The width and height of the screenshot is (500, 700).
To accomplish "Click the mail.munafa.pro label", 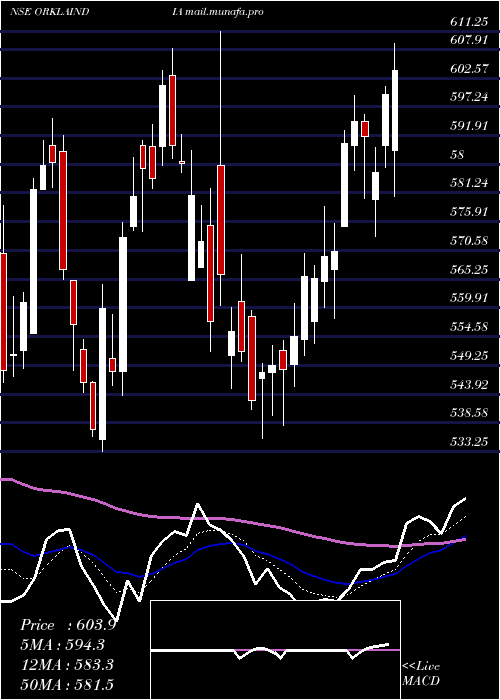I will [x=224, y=12].
